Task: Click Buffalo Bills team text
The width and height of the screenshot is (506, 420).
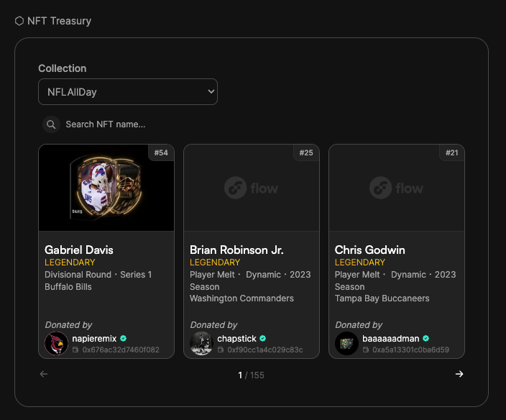Action: [x=68, y=287]
